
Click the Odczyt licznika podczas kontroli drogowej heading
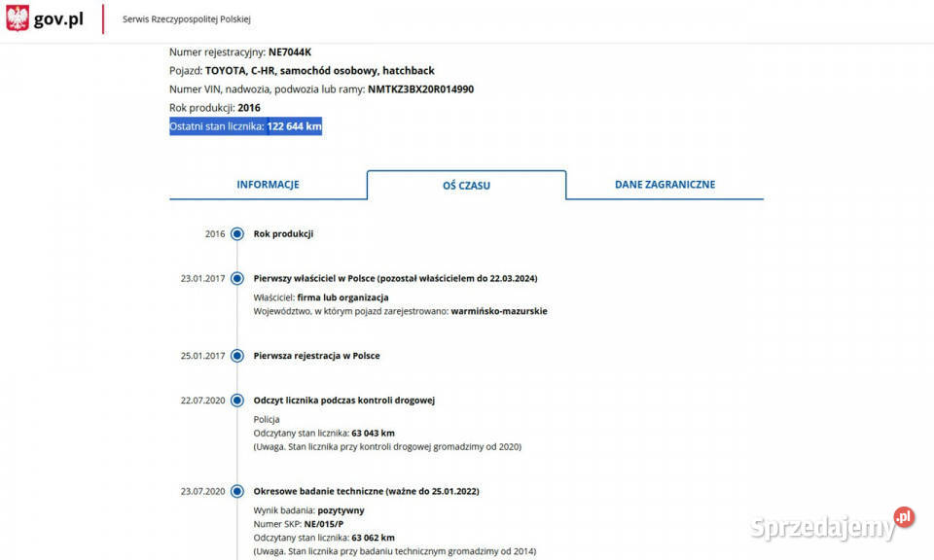[343, 401]
